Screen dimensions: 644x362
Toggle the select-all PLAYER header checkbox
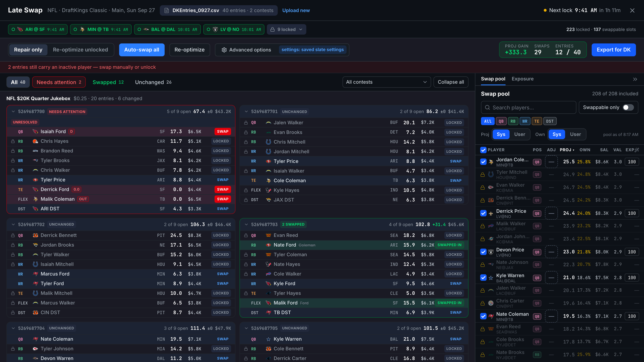(x=483, y=150)
